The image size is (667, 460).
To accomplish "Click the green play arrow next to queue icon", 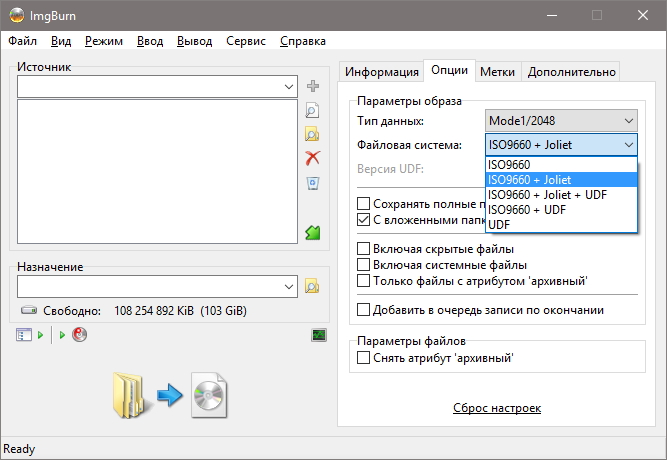I will click(x=40, y=335).
